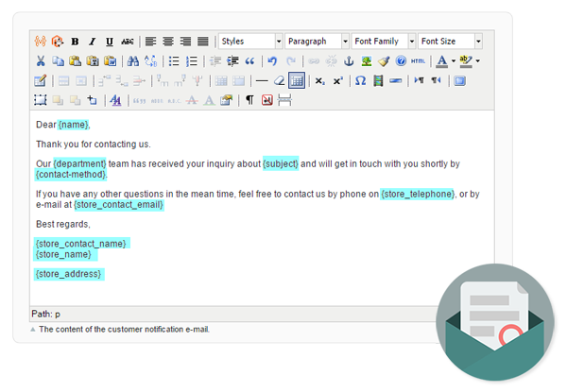Viewport: 567px width, 392px height.
Task: Insert a bulleted list
Action: pyautogui.click(x=174, y=61)
